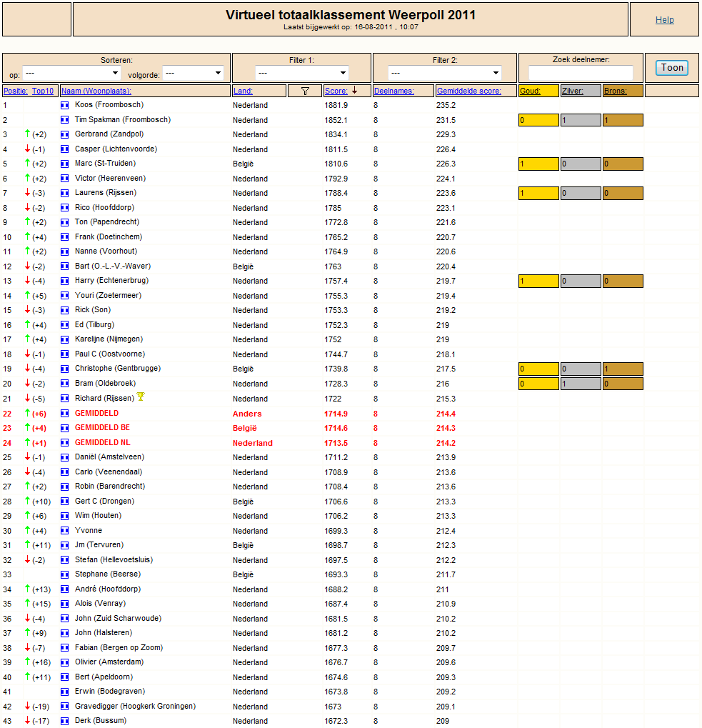
Task: Sort by the Gemiddelde score column
Action: 468,91
